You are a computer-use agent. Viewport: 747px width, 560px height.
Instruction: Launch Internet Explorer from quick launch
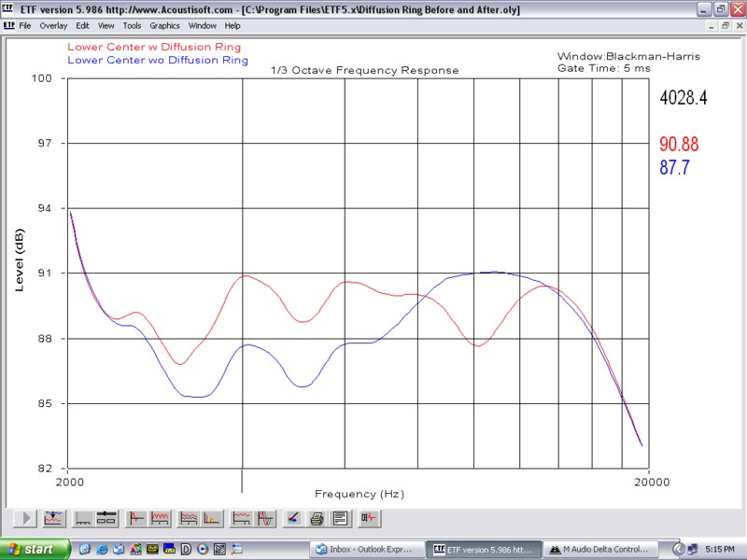102,550
